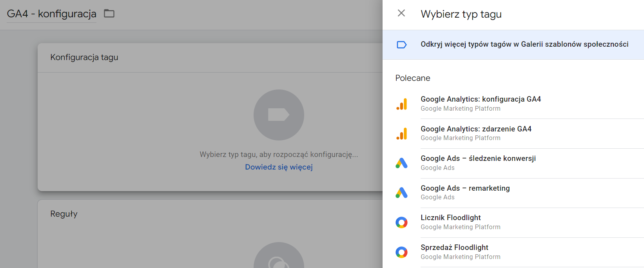Click the Analytics icon for konfiguracja GA4
Viewport: 644px width, 268px height.
(401, 104)
